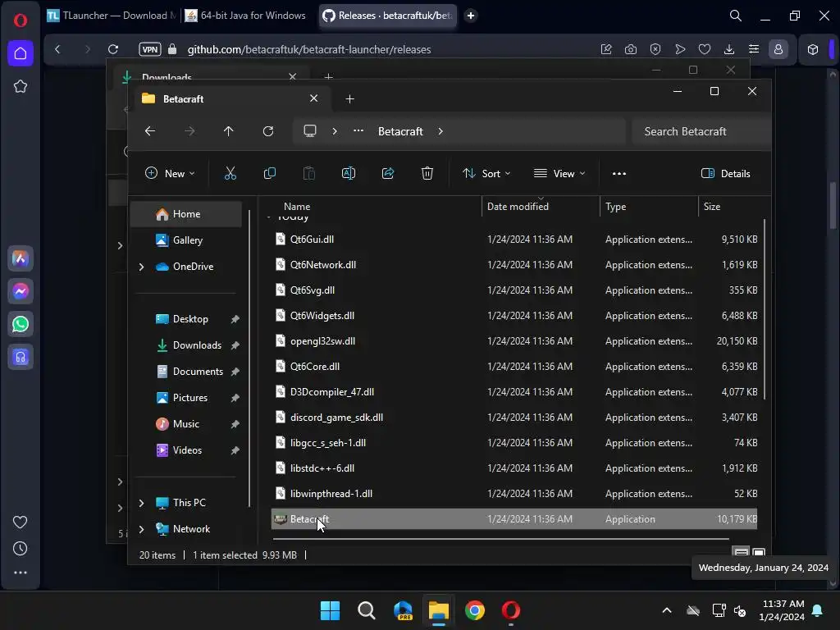Open the Sort dropdown menu
The width and height of the screenshot is (840, 630).
pos(486,174)
